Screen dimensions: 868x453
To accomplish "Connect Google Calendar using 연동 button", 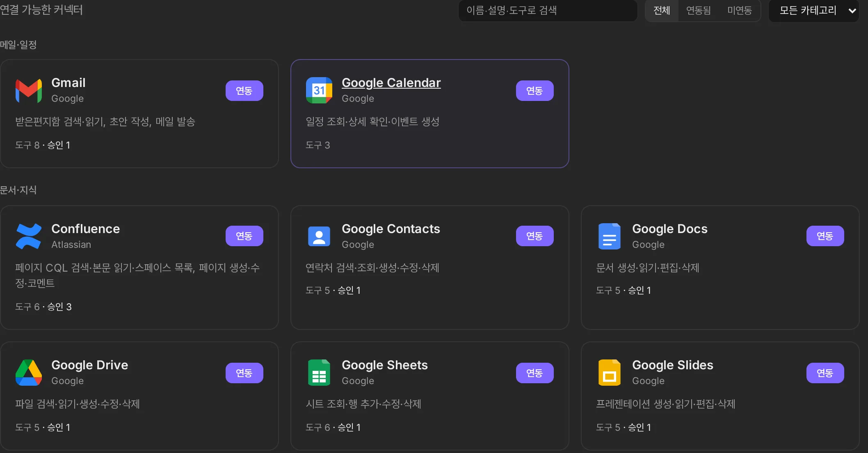I will pos(535,91).
